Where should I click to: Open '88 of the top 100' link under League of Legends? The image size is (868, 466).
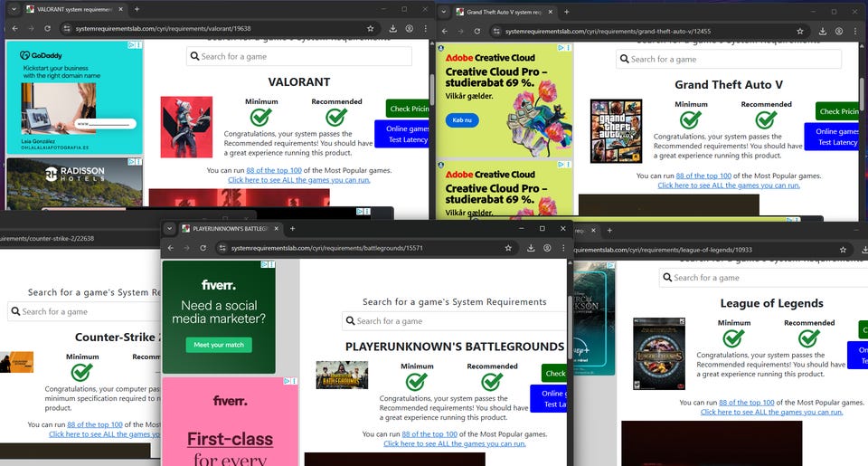point(746,402)
